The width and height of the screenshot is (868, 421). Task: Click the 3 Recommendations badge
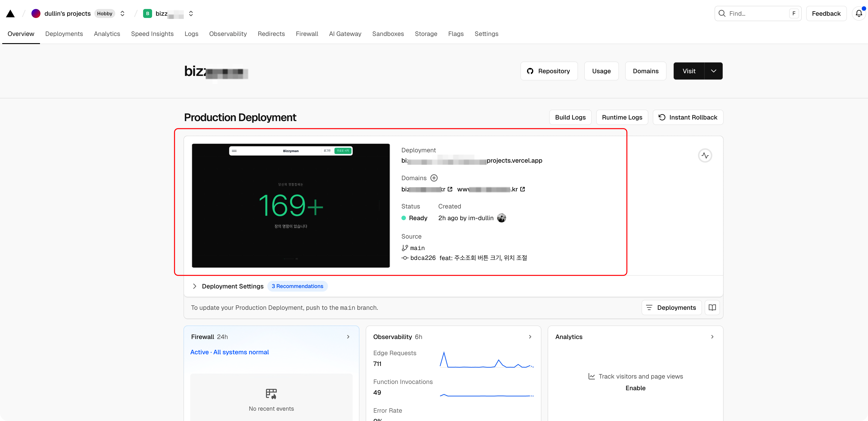(297, 286)
